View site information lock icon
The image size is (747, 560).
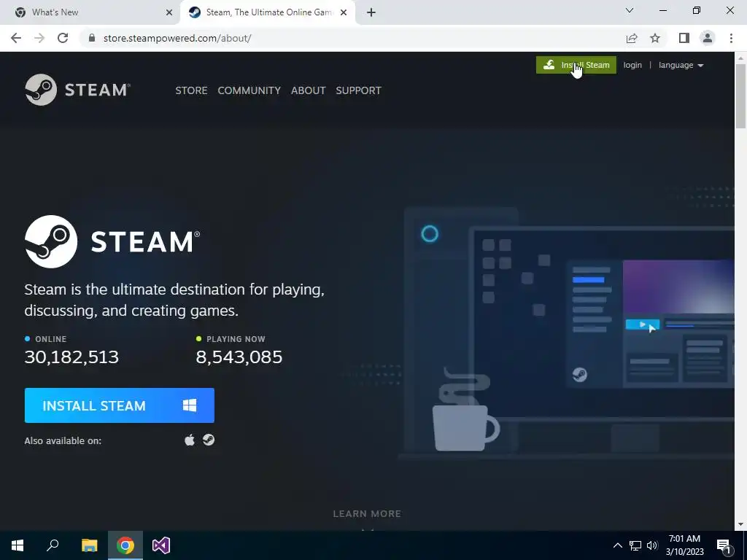click(92, 38)
